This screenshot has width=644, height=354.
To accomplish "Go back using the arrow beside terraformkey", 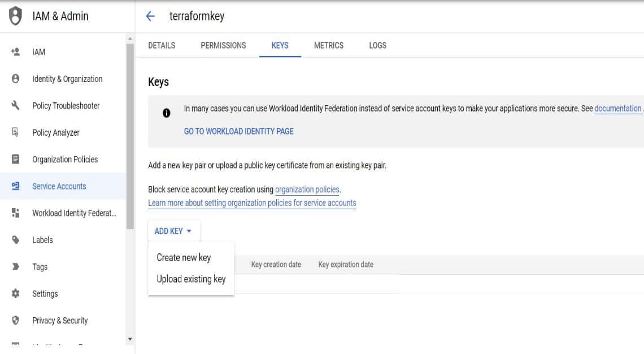I will (x=150, y=16).
